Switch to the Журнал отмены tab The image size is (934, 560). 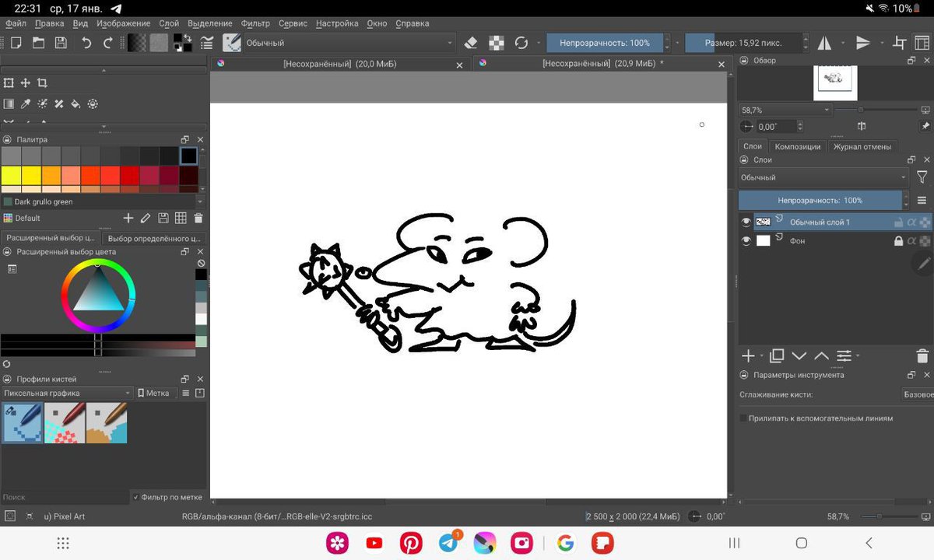point(862,146)
